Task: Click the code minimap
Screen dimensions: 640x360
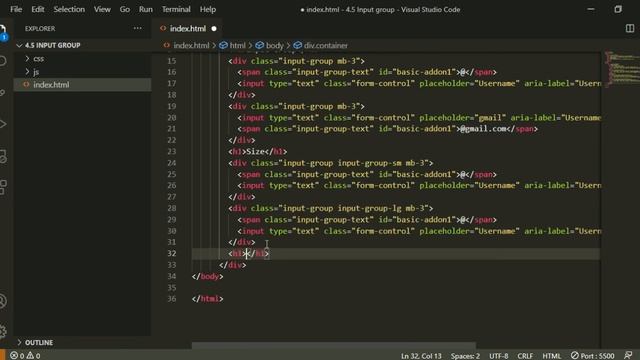Action: coord(622,69)
